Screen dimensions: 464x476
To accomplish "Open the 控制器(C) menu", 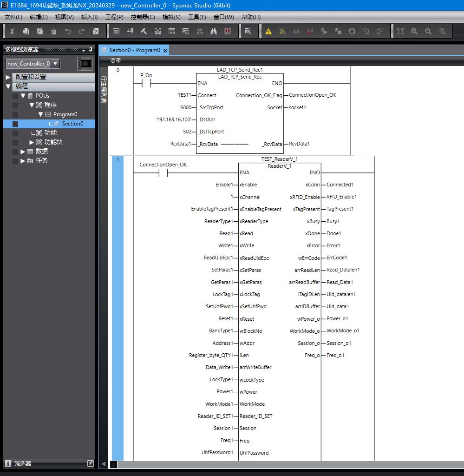I will [x=143, y=17].
